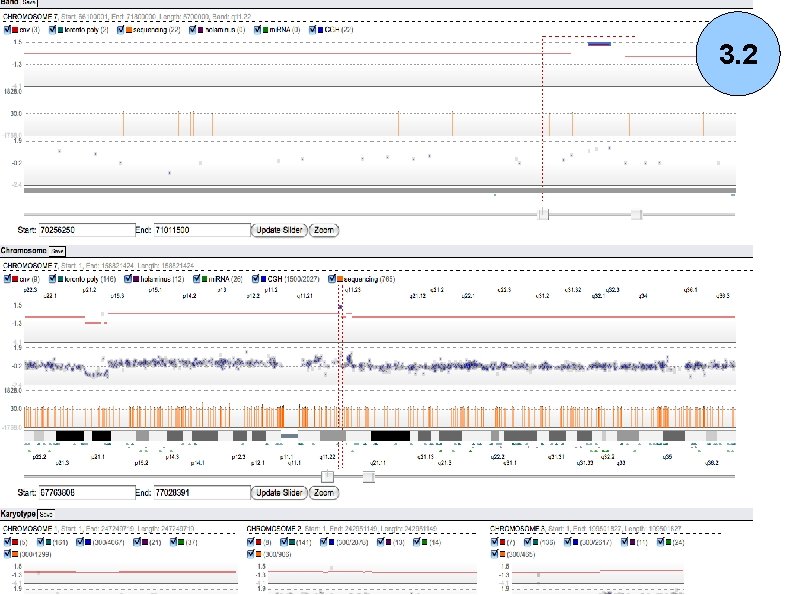This screenshot has height=595, width=794.
Task: Click red cnv color swatch in Band panel
Action: 15,30
